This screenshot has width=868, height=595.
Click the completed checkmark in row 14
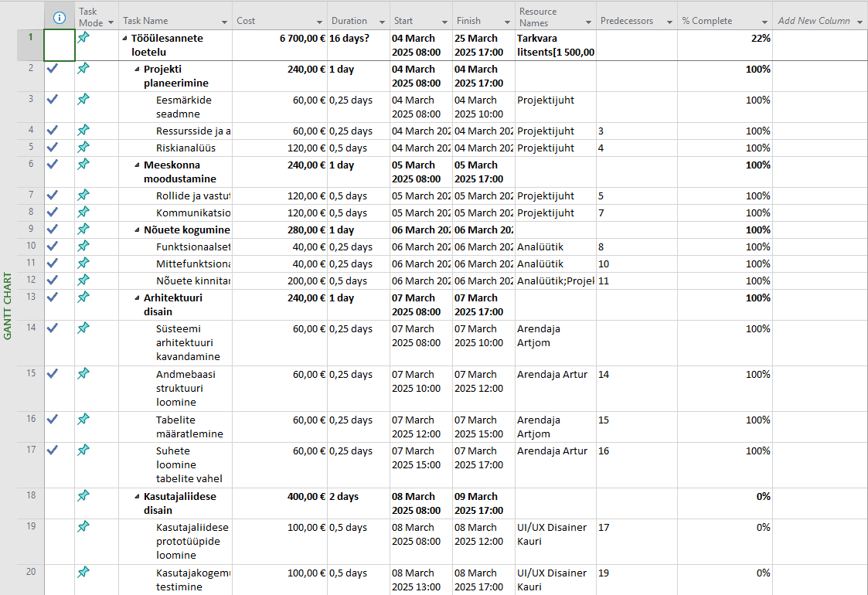[53, 328]
